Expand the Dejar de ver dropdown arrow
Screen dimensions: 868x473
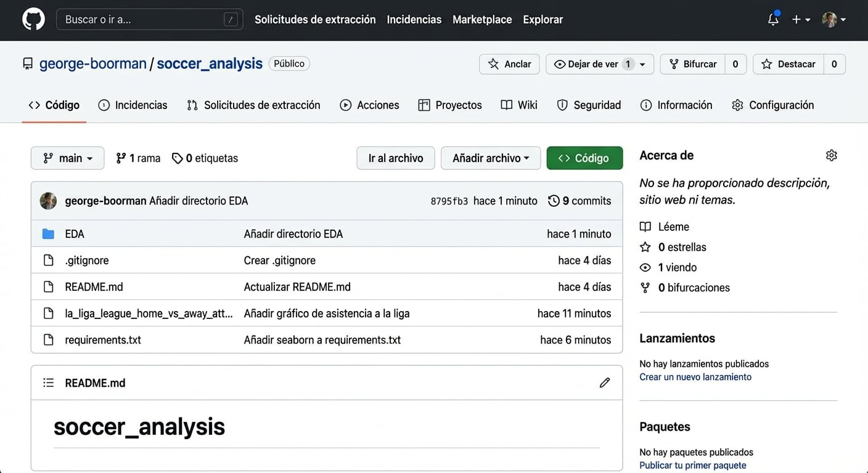[x=642, y=64]
